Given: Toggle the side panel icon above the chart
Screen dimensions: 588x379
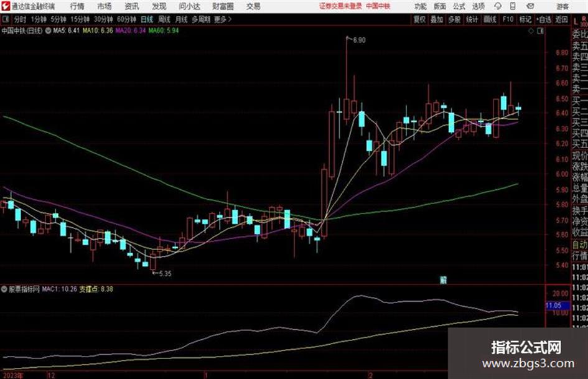Looking at the screenshot, I should pos(540,31).
